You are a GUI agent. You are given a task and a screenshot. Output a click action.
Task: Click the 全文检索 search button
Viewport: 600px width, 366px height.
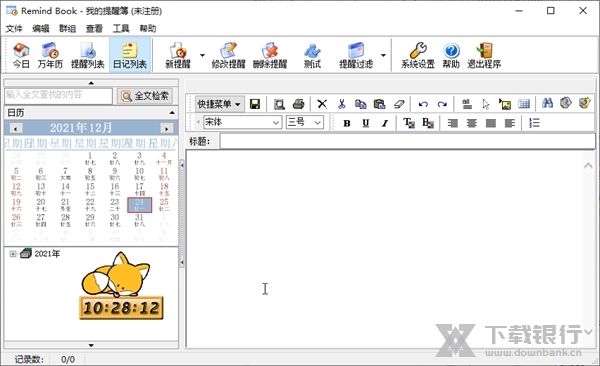[145, 96]
